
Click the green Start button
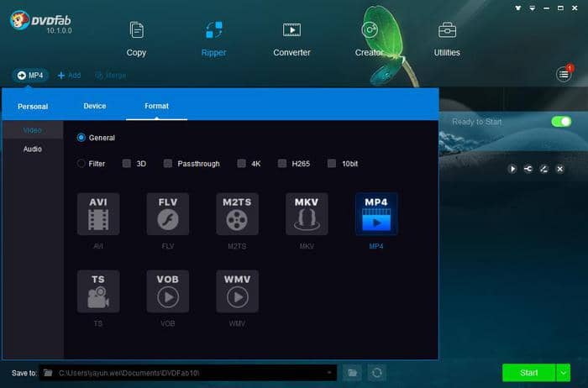pos(528,373)
